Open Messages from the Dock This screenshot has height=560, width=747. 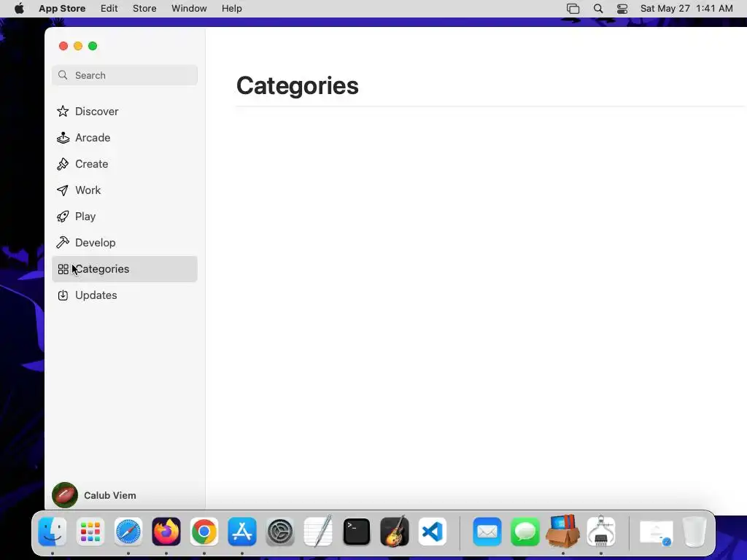coord(525,532)
